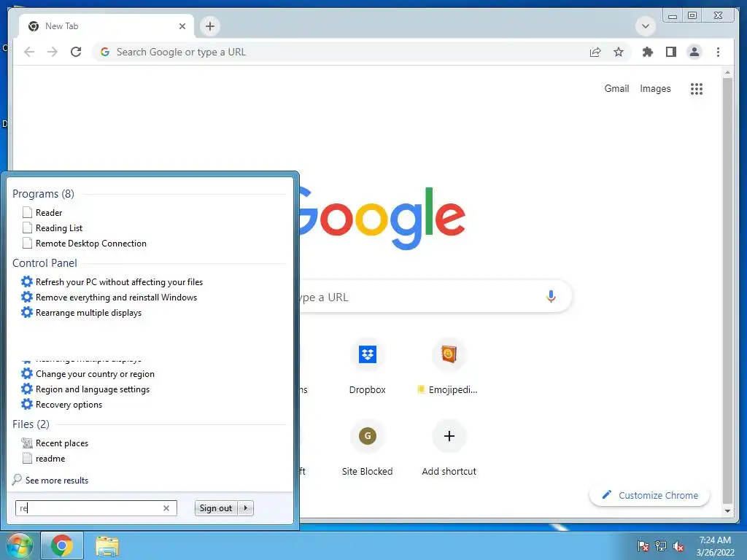Open Remove everything and reinstall Windows
This screenshot has height=560, width=747.
[x=116, y=297]
